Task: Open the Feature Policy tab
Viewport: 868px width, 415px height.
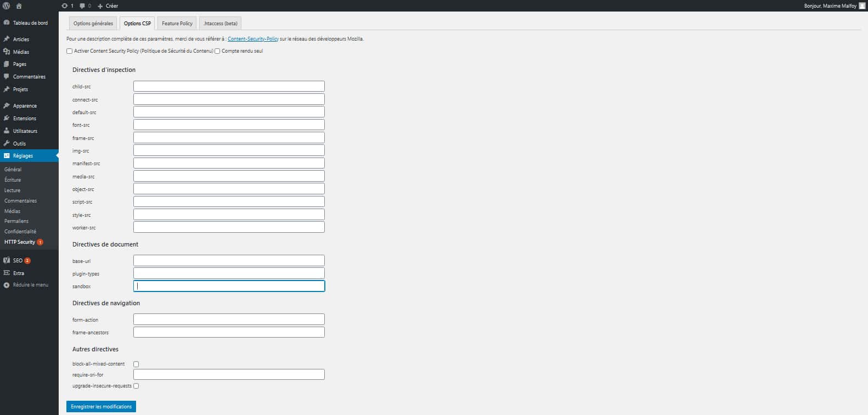Action: tap(177, 24)
